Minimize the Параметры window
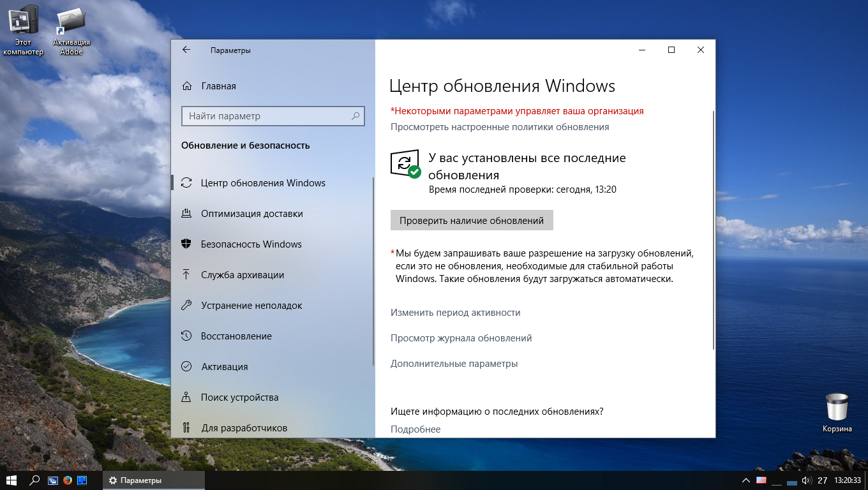This screenshot has width=868, height=490. [642, 50]
